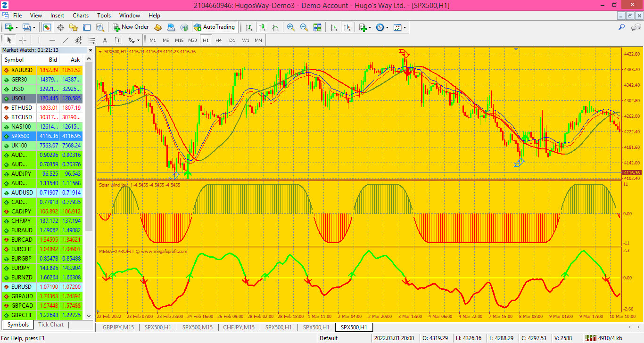644x343 pixels.
Task: Open the Charts menu
Action: tap(81, 15)
